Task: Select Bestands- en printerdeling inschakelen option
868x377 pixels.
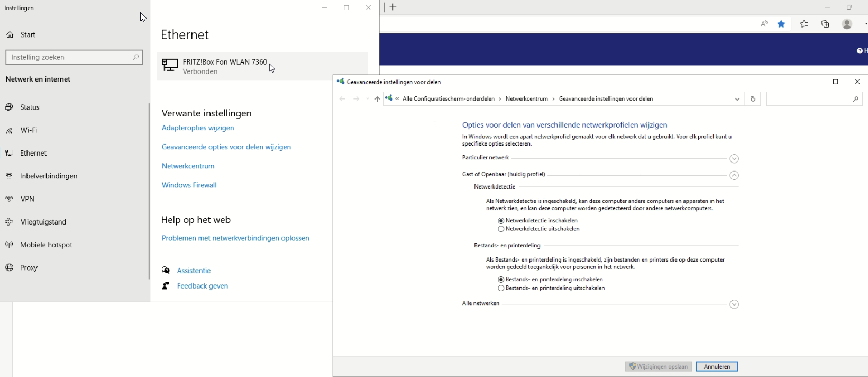Action: [501, 280]
